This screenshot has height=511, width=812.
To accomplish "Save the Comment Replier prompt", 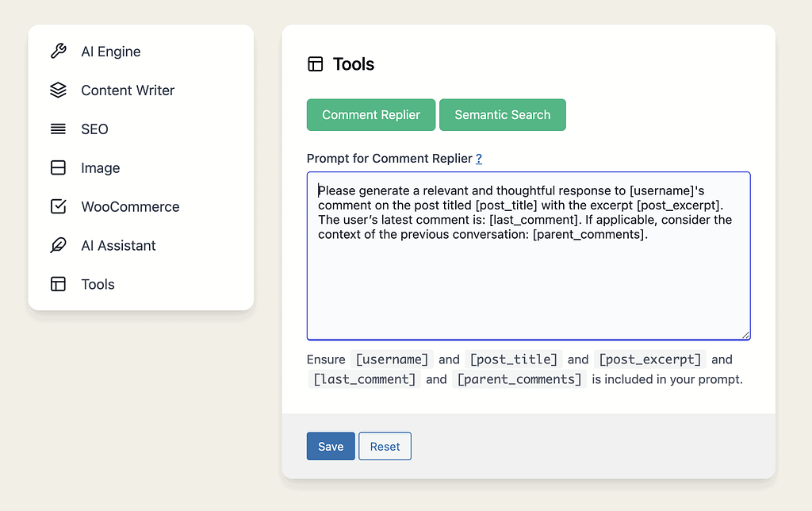I will pos(330,446).
